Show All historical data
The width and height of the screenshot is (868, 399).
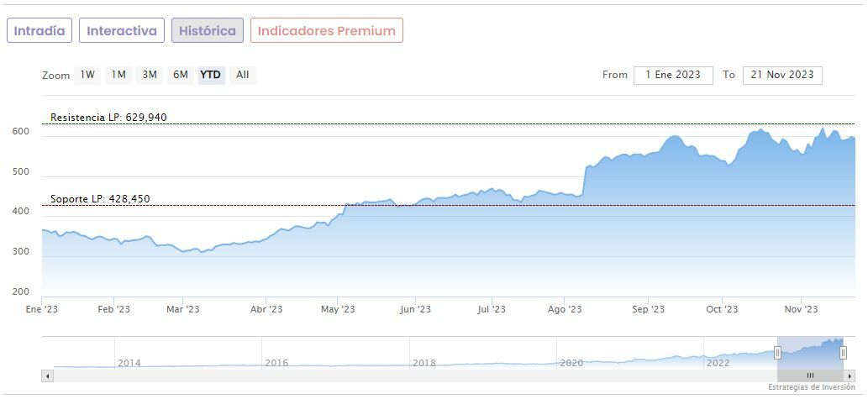[x=243, y=75]
